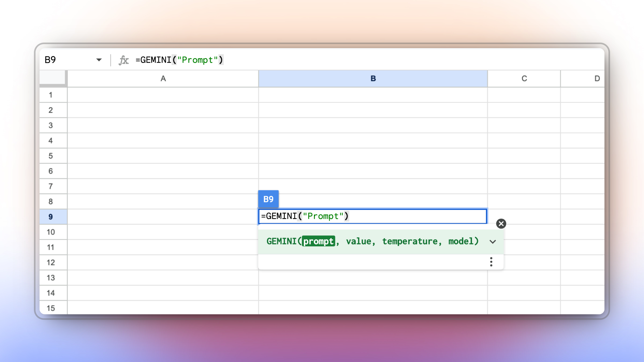Click the temperature argument in tooltip
The height and width of the screenshot is (362, 644).
pos(410,241)
